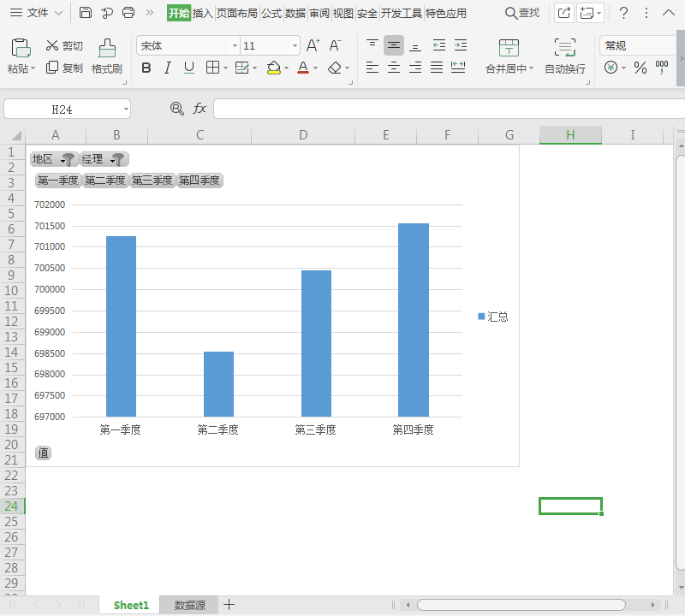Click the Cut (剪切) scissors icon
Screen dimensions: 685x616
click(52, 45)
